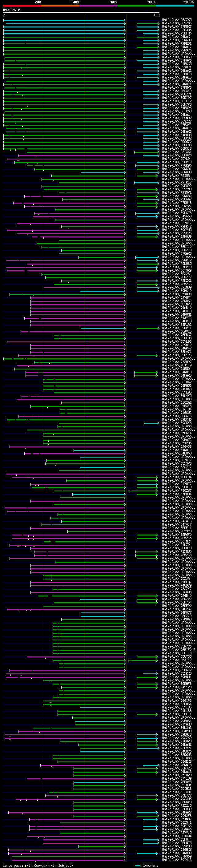Click UniRef100_A7MBA8 label

point(177,619)
